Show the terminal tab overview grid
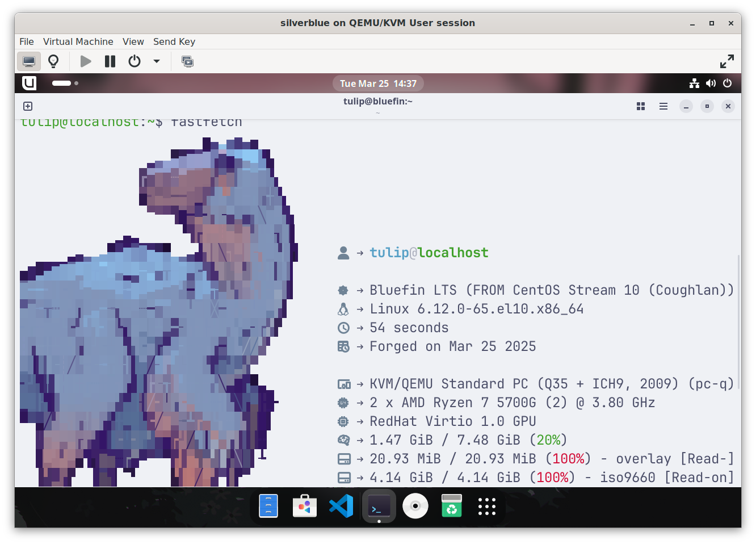The width and height of the screenshot is (756, 544). [x=641, y=106]
